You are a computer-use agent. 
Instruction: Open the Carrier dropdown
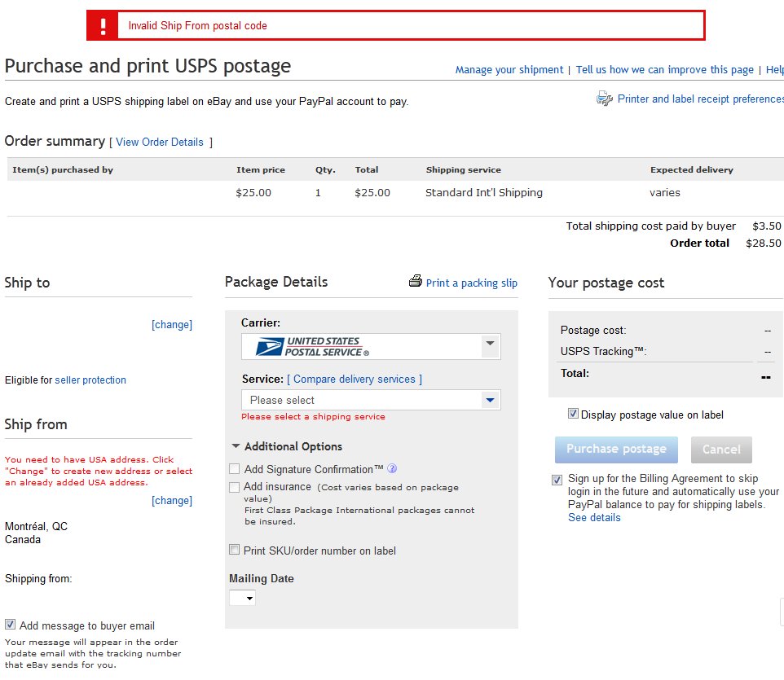[x=490, y=344]
